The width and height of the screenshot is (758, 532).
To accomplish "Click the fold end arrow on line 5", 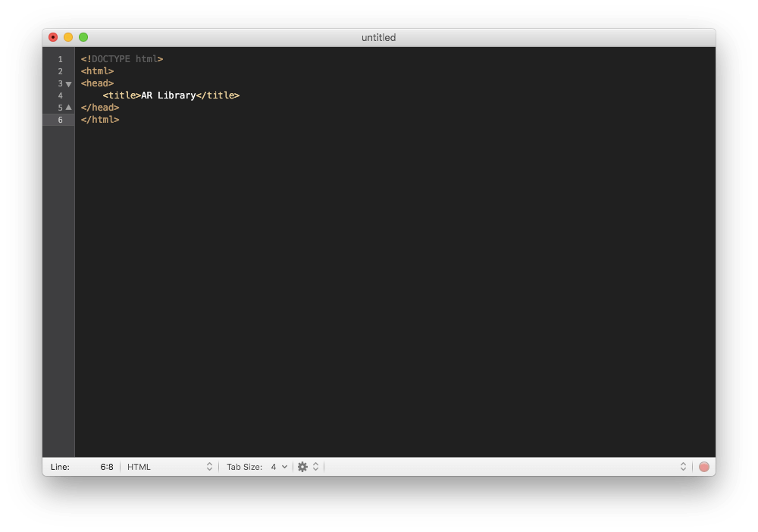I will coord(68,108).
